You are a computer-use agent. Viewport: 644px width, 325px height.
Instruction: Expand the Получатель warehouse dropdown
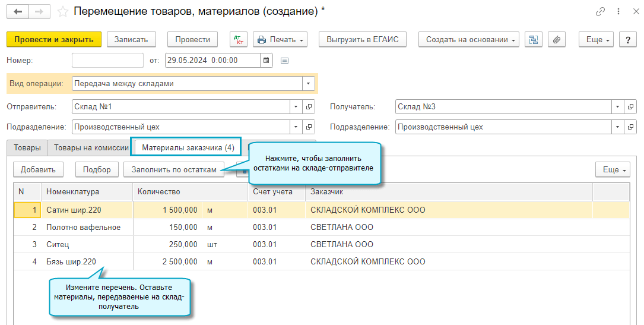618,107
